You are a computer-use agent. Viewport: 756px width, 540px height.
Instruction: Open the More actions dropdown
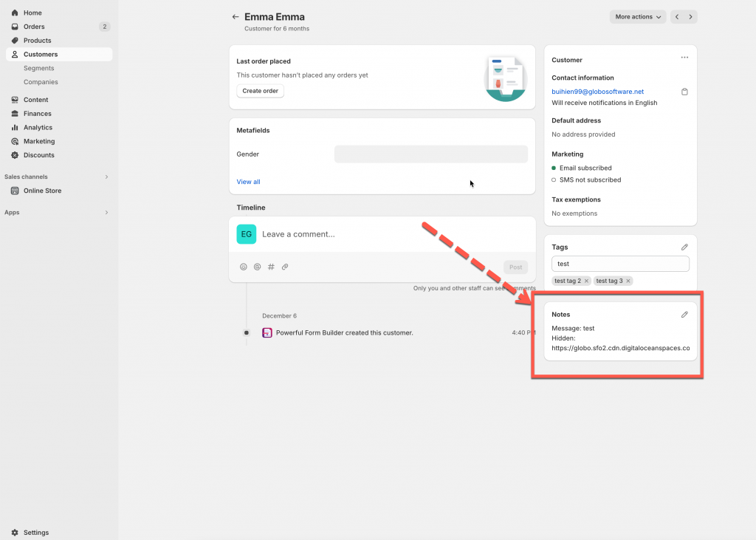[638, 17]
